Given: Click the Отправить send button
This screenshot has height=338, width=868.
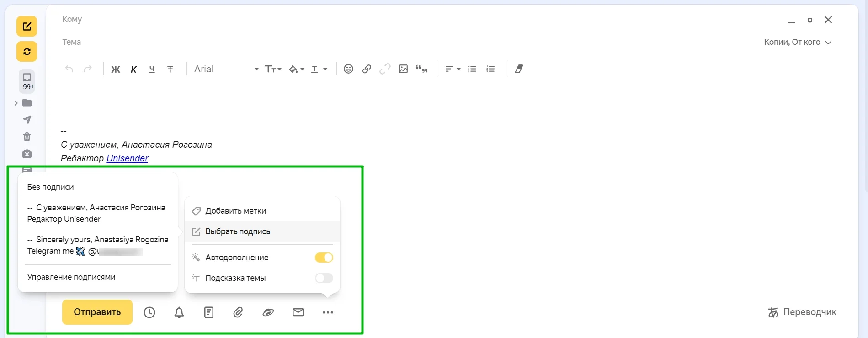Looking at the screenshot, I should point(97,312).
